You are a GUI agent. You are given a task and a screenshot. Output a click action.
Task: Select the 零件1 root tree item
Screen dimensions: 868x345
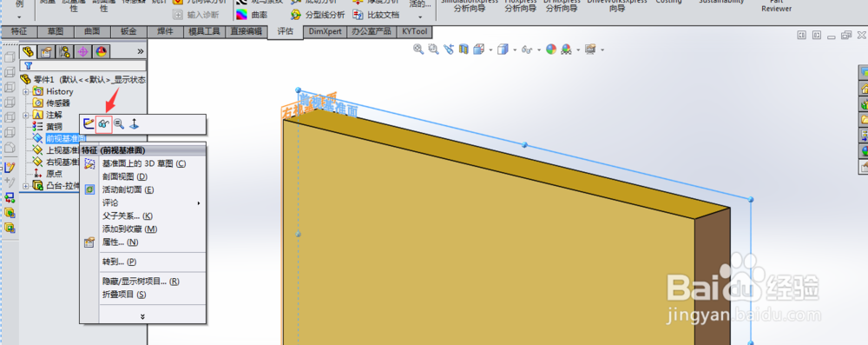pos(83,80)
